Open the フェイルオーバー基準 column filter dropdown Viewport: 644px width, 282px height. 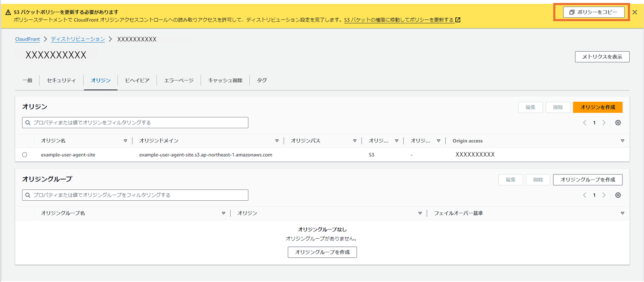click(622, 213)
